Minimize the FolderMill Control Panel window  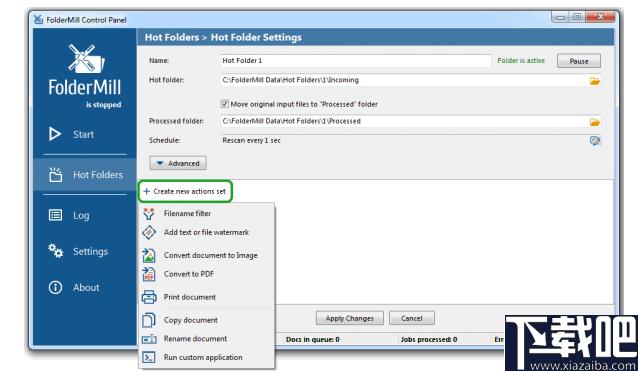click(x=560, y=17)
